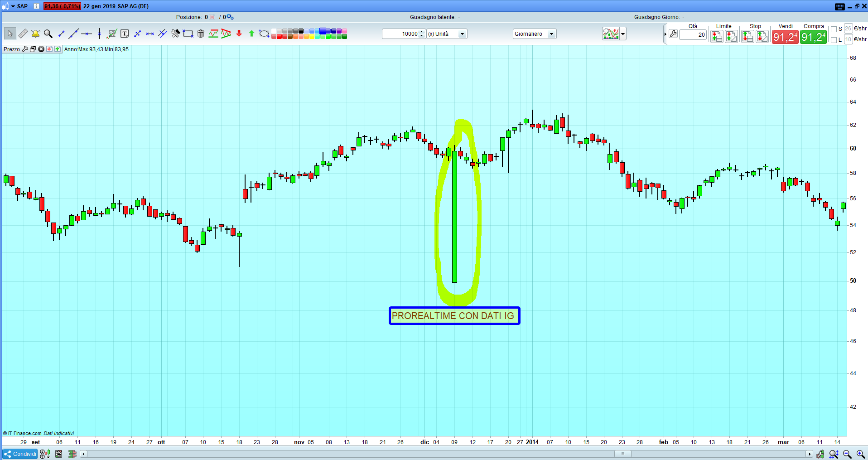Expand the trading panel side arrow
The image size is (868, 460).
(x=665, y=34)
